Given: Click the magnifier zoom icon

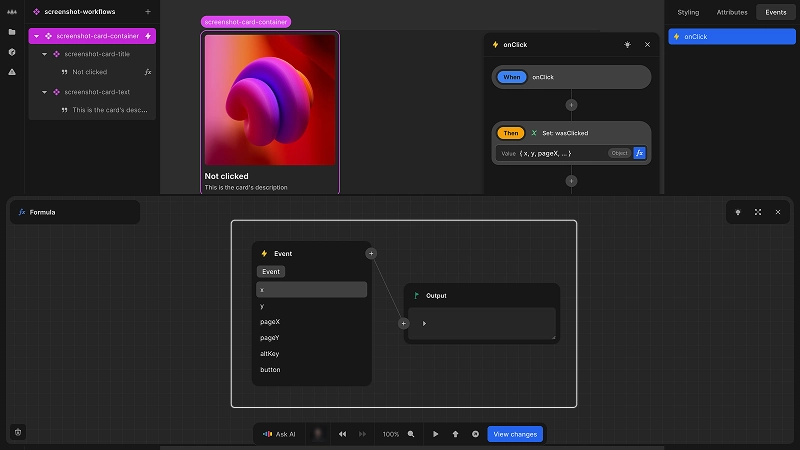Looking at the screenshot, I should coord(411,434).
